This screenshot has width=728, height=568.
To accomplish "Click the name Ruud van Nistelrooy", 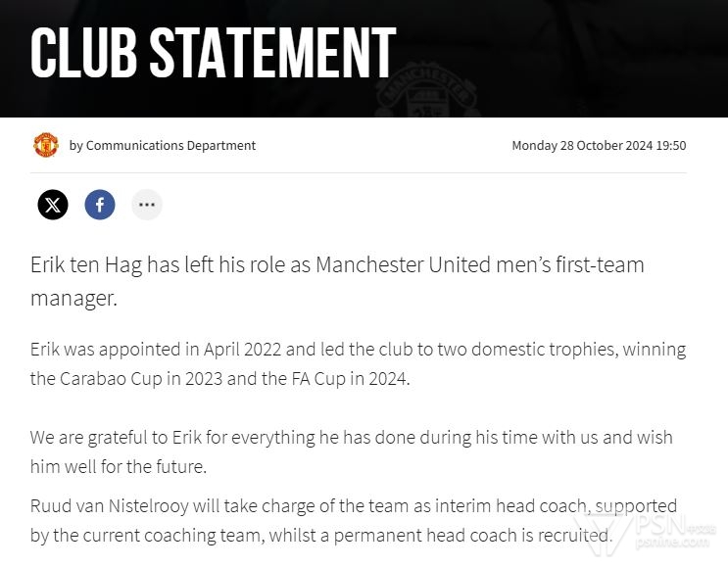I will [110, 506].
